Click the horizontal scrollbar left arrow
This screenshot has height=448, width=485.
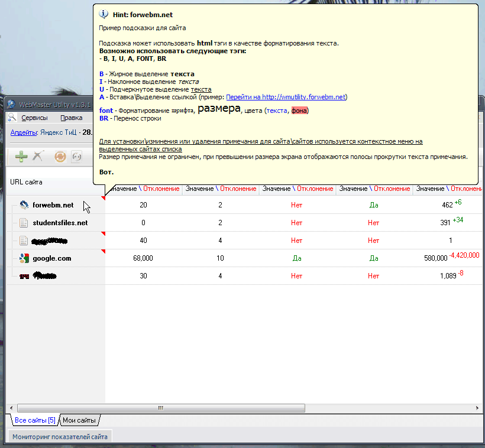11,408
